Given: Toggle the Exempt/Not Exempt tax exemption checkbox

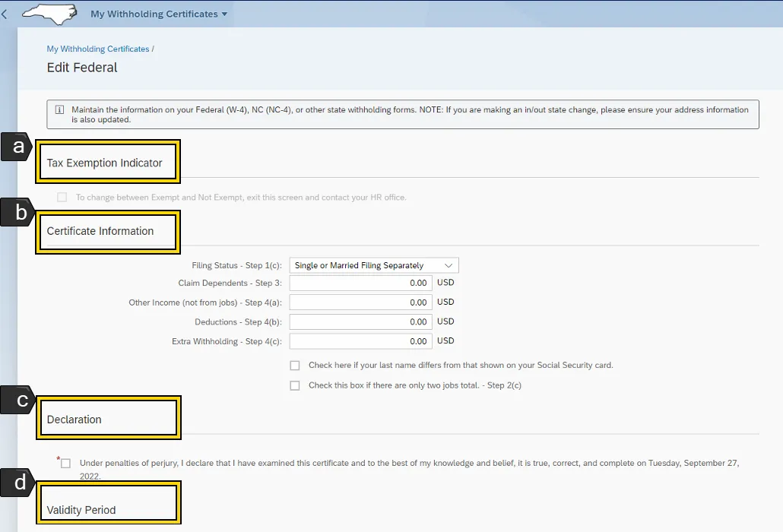Looking at the screenshot, I should click(62, 198).
